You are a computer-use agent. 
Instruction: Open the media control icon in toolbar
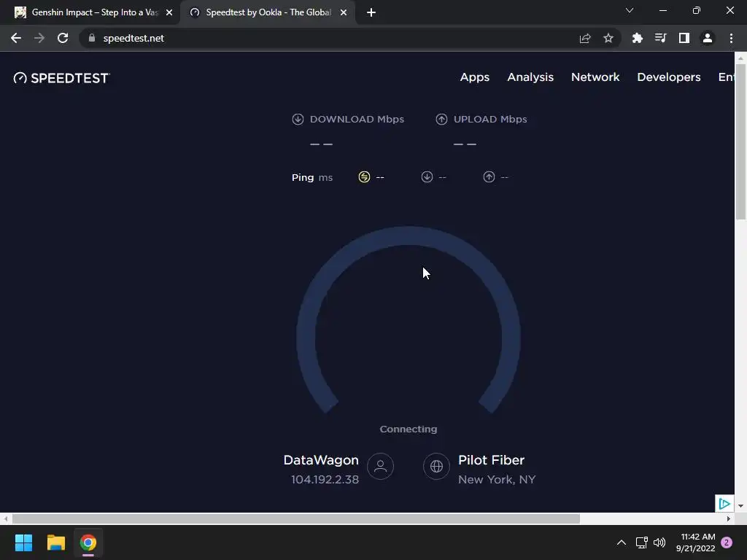click(x=661, y=38)
